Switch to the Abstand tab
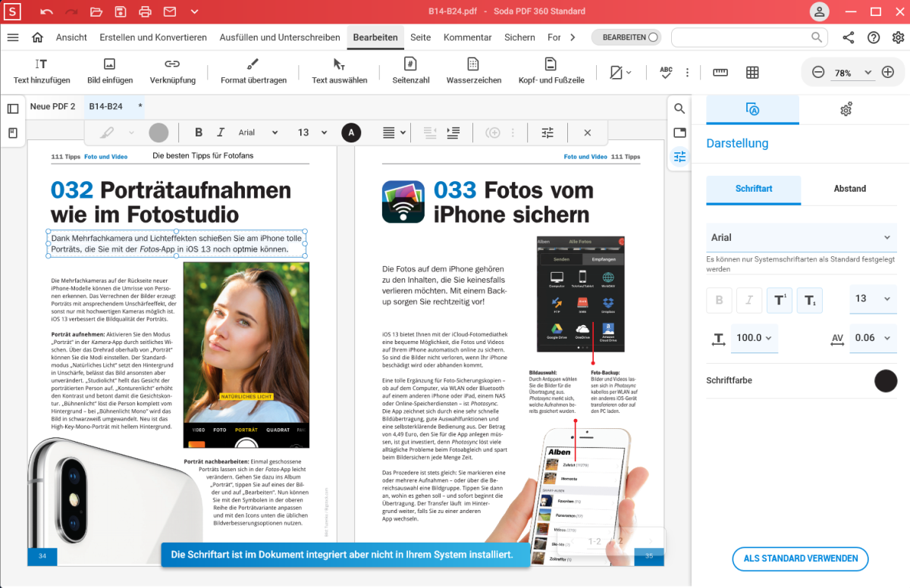Image resolution: width=910 pixels, height=588 pixels. pos(849,189)
